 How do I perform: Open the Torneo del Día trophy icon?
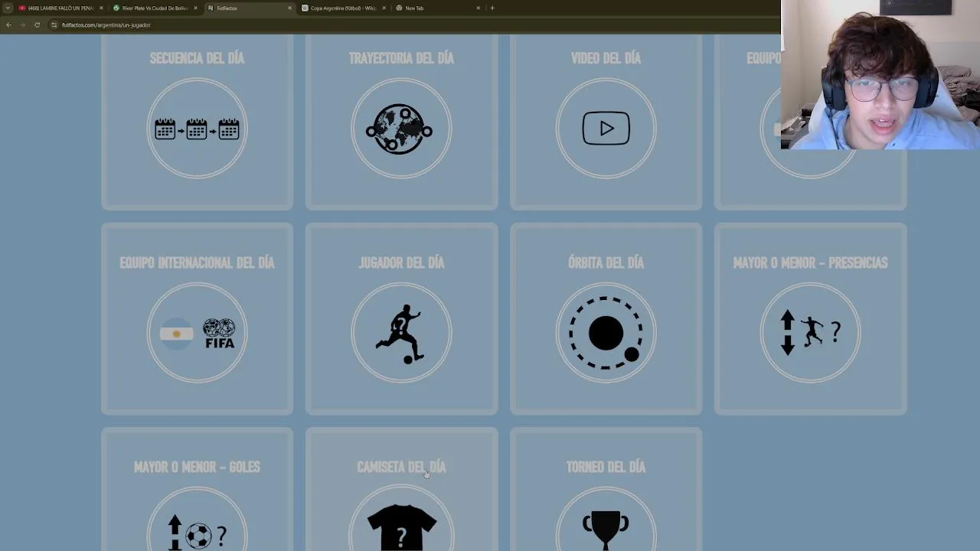[606, 528]
